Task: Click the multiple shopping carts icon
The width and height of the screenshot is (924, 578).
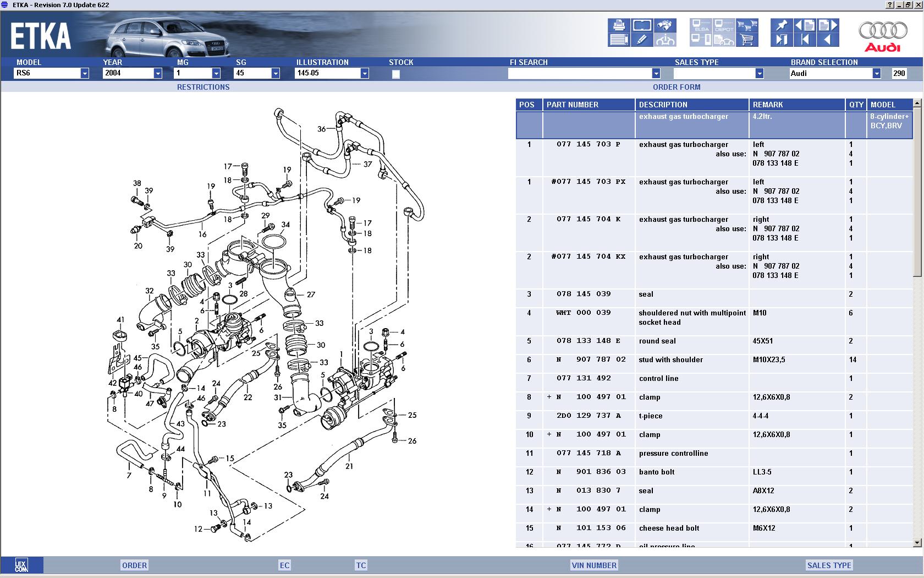Action: pyautogui.click(x=747, y=25)
